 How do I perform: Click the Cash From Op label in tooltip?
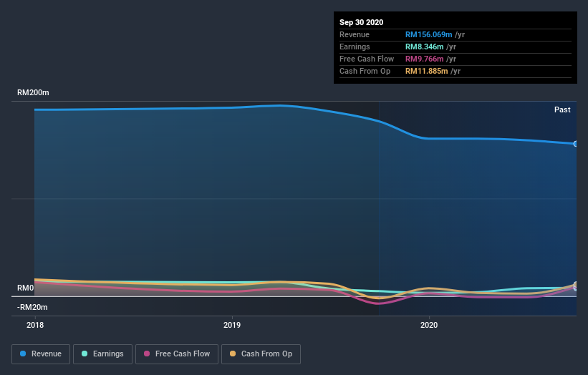(365, 71)
